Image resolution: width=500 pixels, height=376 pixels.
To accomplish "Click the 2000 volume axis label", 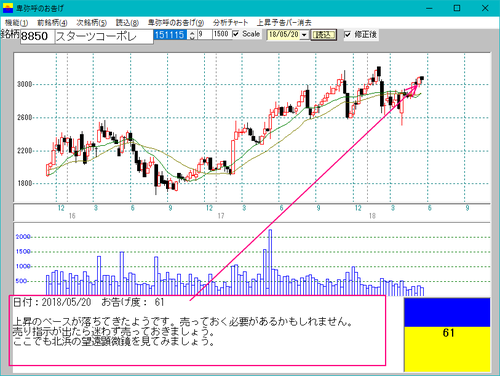I will [x=23, y=237].
